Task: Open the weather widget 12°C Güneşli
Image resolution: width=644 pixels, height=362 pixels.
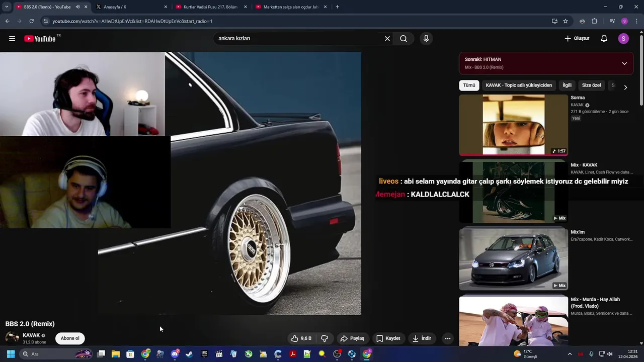Action: [525, 354]
